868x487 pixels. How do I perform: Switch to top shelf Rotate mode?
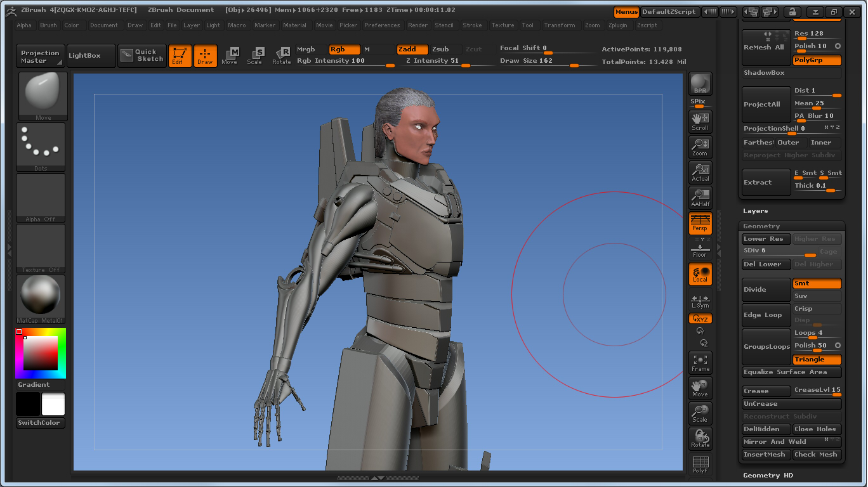[x=281, y=56]
